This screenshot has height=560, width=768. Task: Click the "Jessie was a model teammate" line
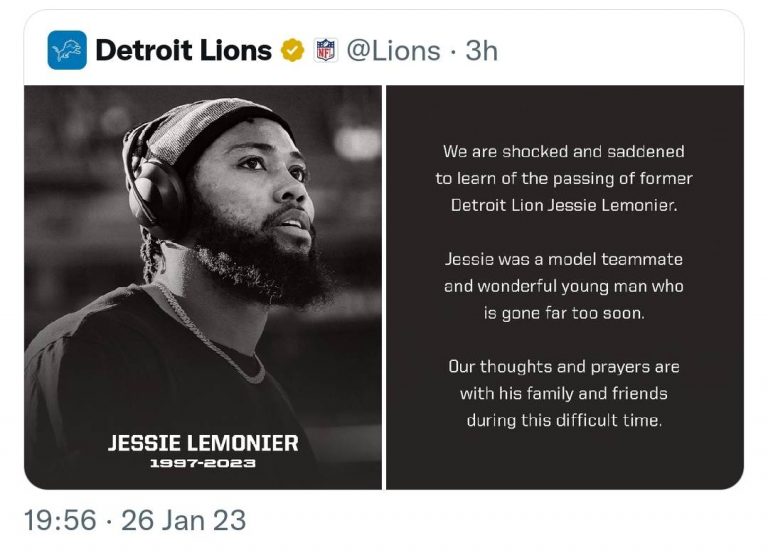(564, 259)
